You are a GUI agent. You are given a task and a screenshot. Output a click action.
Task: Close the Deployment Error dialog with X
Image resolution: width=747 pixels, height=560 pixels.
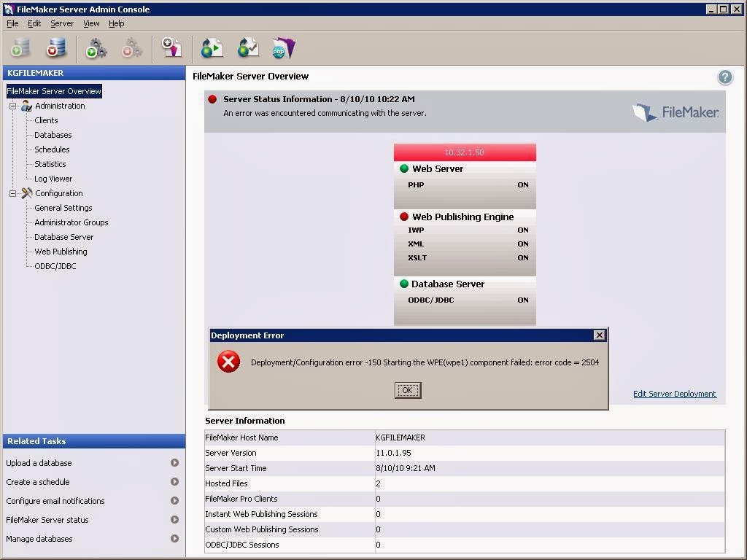point(600,335)
